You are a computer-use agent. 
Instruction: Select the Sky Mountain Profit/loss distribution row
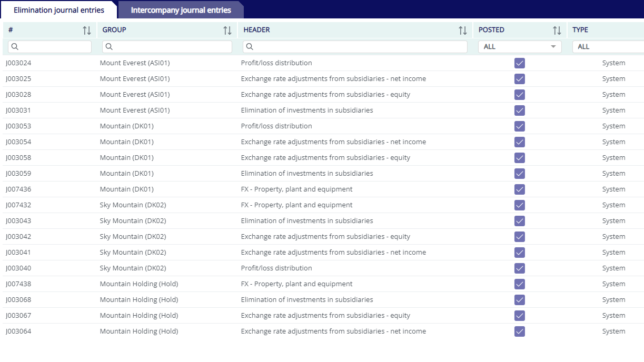point(276,268)
